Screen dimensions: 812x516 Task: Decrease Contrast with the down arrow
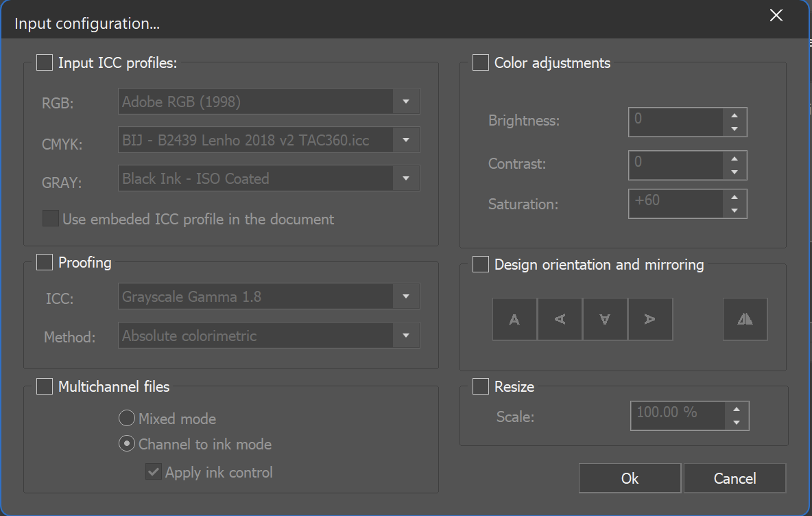tap(735, 172)
